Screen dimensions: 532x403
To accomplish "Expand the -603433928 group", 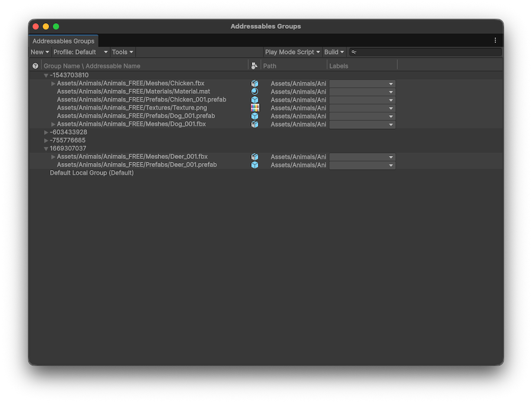I will tap(46, 132).
